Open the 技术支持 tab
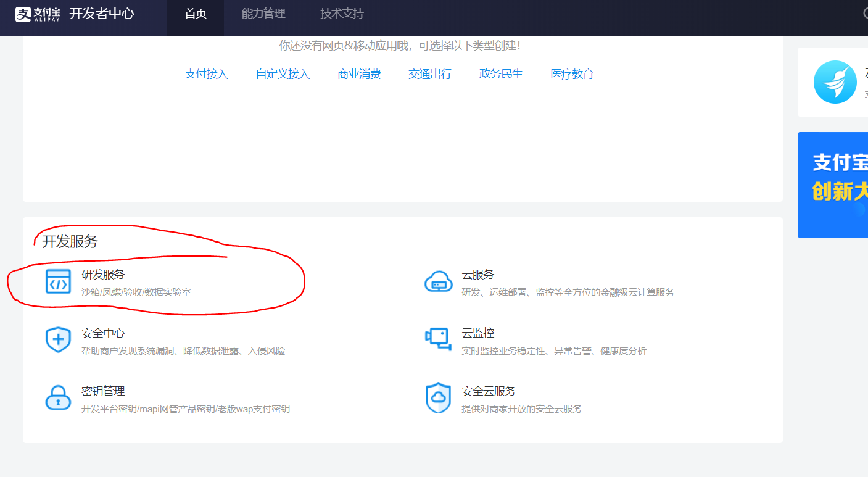The height and width of the screenshot is (477, 868). [342, 14]
